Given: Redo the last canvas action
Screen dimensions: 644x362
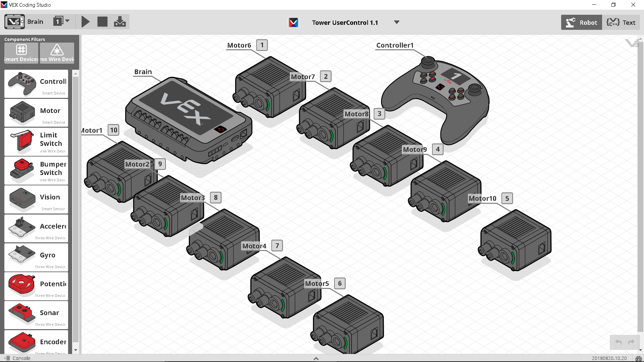Looking at the screenshot, I should point(631,342).
